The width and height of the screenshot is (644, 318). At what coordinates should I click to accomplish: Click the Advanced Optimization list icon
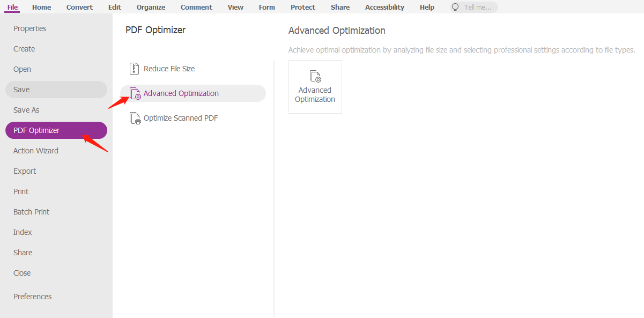(x=135, y=94)
